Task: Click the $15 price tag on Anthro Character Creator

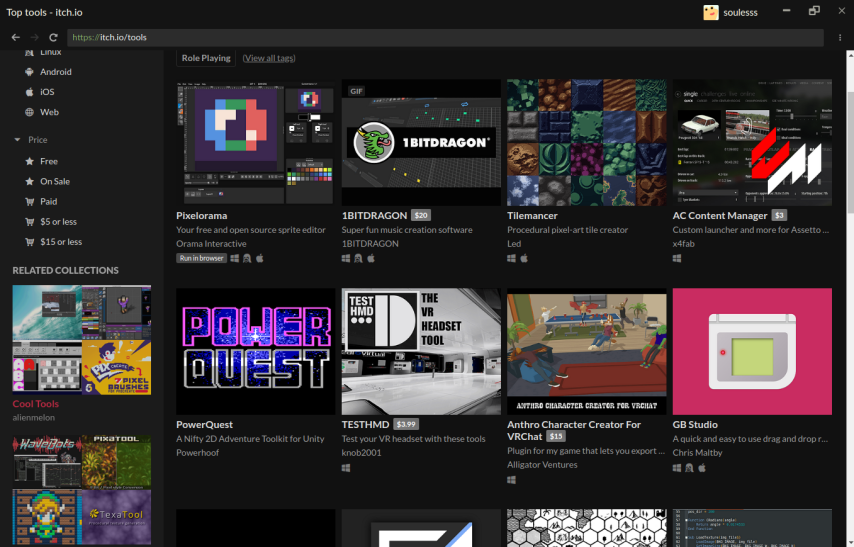Action: click(x=556, y=436)
